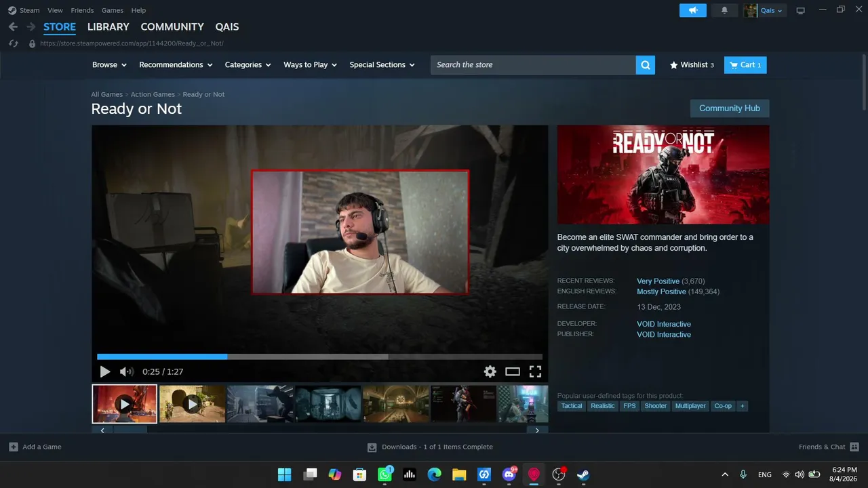Show hidden system tray icons
Screen dimensions: 868x488
pos(725,474)
